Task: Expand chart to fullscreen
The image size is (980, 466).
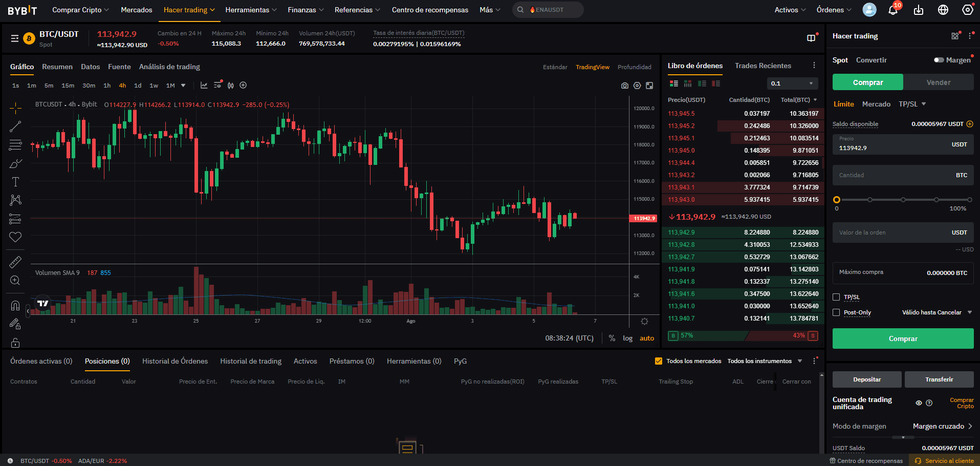Action: [x=649, y=86]
